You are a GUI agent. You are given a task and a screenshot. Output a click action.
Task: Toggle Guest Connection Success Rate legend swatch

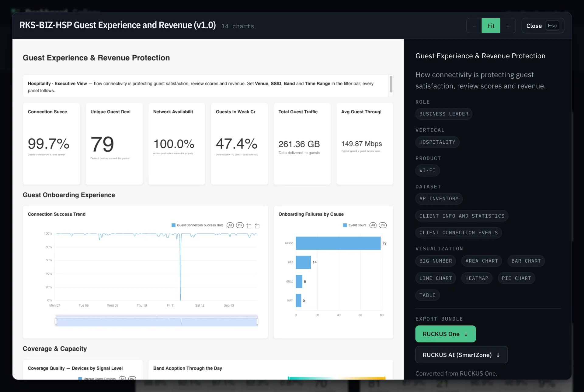coord(173,225)
